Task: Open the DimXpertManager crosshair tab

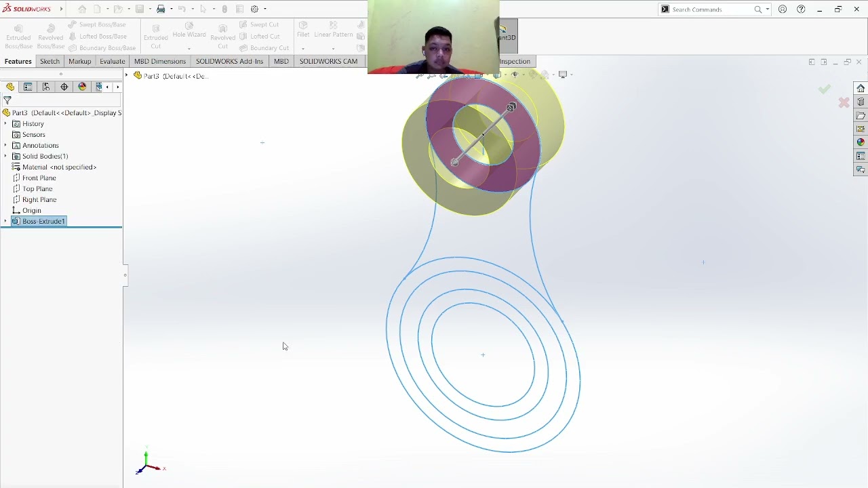Action: (64, 87)
